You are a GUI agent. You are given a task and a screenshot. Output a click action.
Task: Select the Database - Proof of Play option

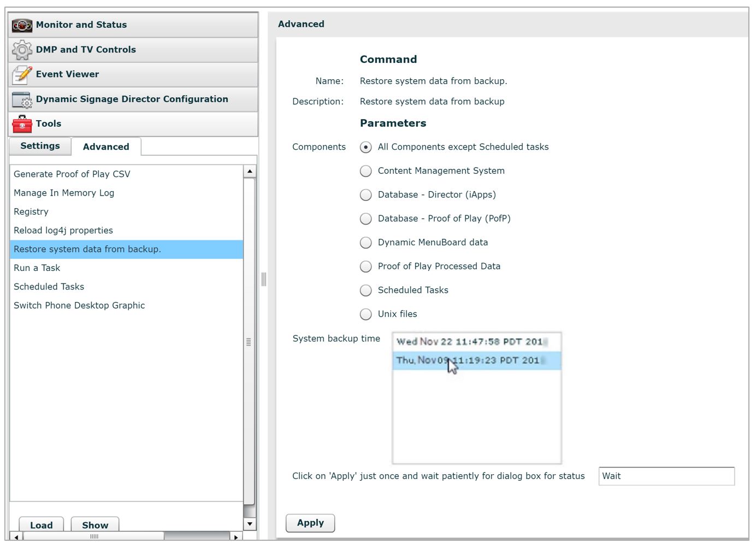coord(365,219)
